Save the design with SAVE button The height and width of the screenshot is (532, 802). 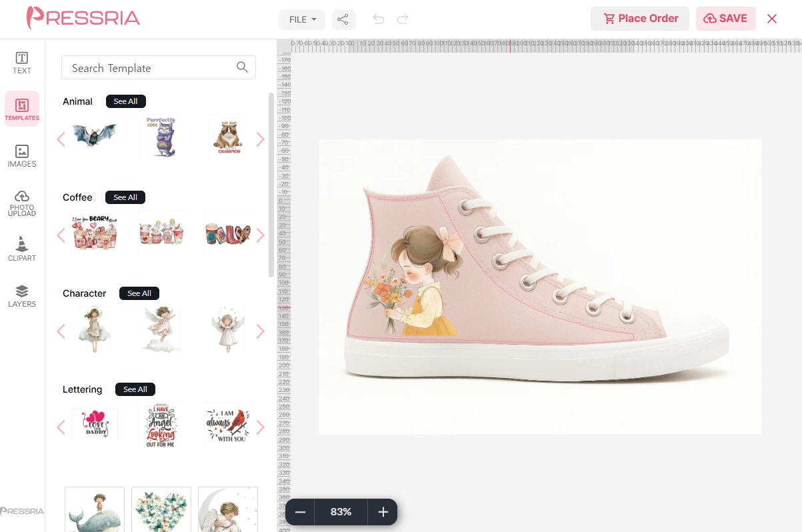(725, 19)
